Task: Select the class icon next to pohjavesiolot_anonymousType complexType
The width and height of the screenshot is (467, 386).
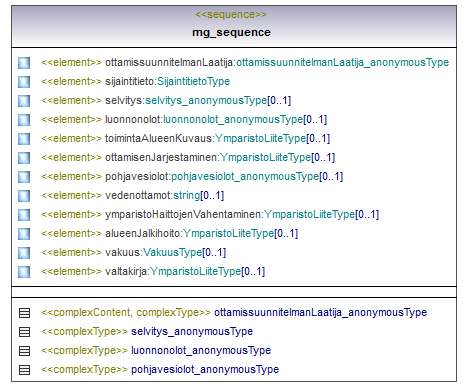Action: coord(24,370)
